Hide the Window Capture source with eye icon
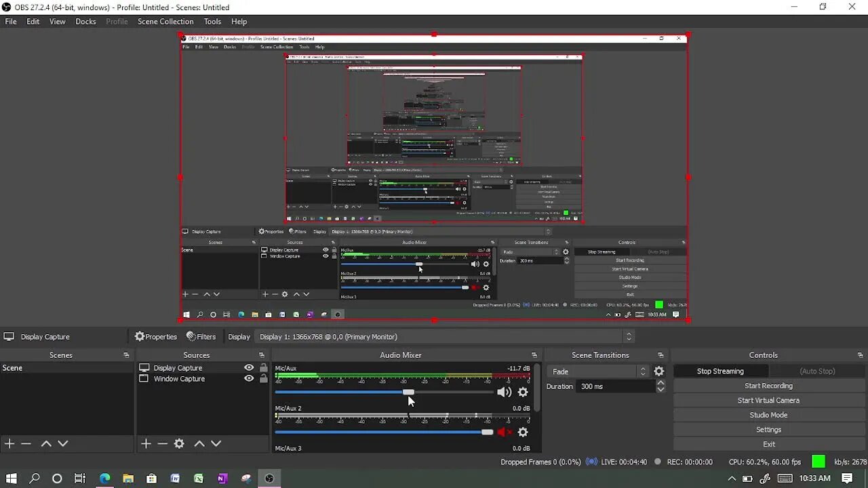 [249, 379]
